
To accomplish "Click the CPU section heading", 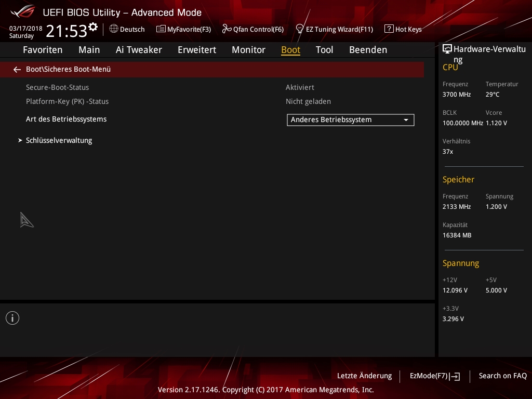I will click(x=450, y=68).
